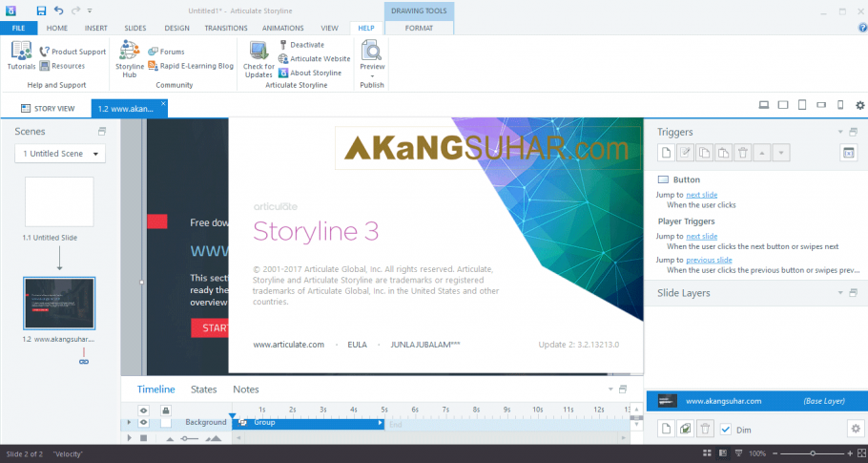The image size is (868, 463).
Task: Switch to the DESIGN ribbon tab
Action: (176, 28)
